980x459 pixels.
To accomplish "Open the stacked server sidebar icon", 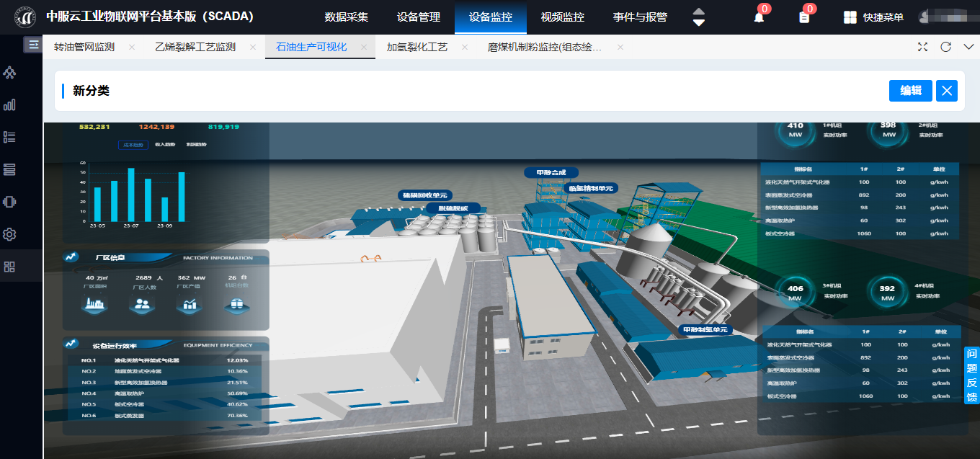I will point(10,169).
